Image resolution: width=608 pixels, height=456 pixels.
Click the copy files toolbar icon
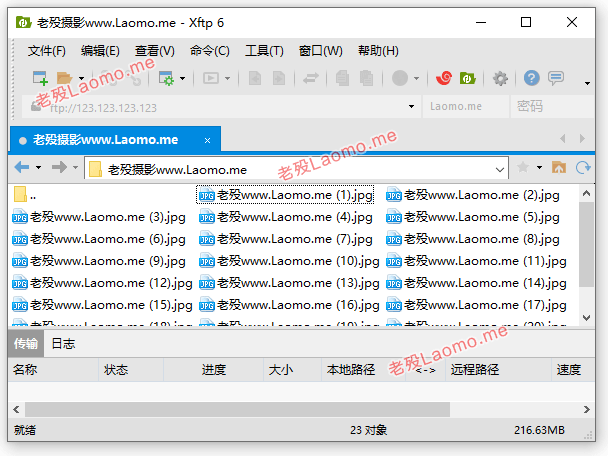point(342,78)
